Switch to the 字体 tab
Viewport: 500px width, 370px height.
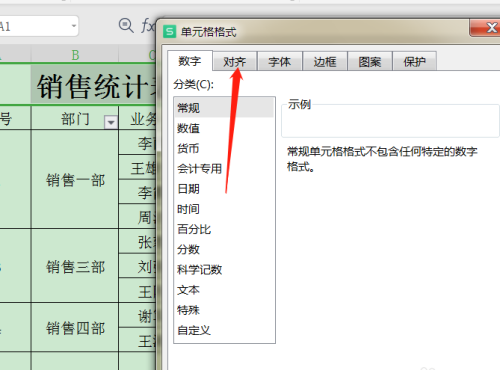point(280,61)
